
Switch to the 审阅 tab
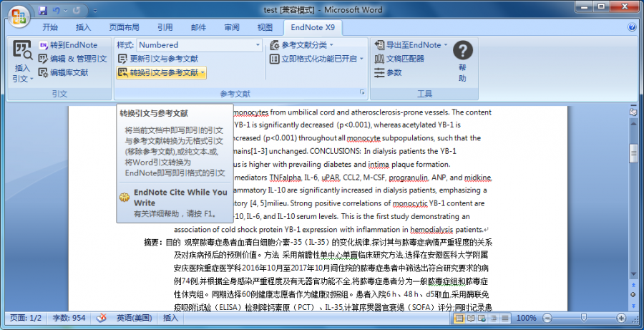[232, 27]
